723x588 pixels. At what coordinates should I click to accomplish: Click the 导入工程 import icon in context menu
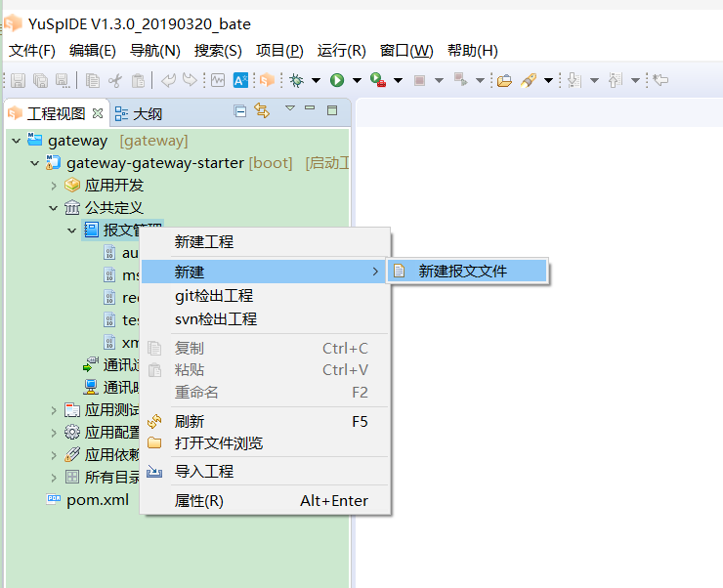coord(154,471)
